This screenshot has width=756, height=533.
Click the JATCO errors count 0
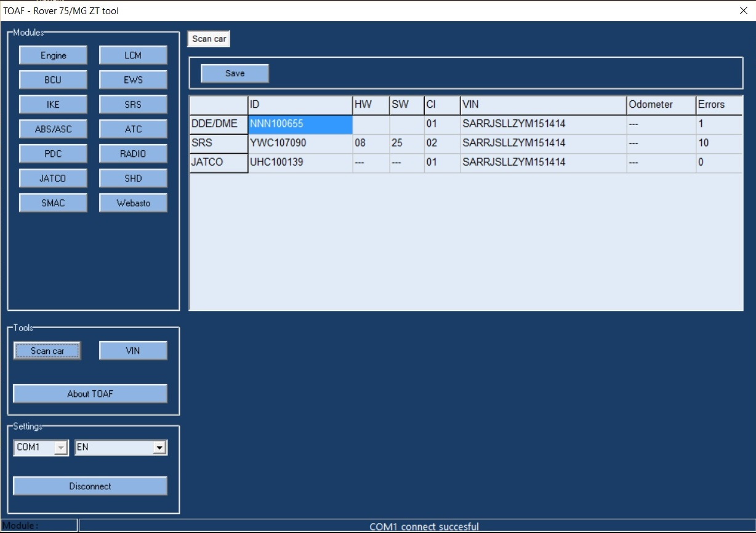pos(719,162)
